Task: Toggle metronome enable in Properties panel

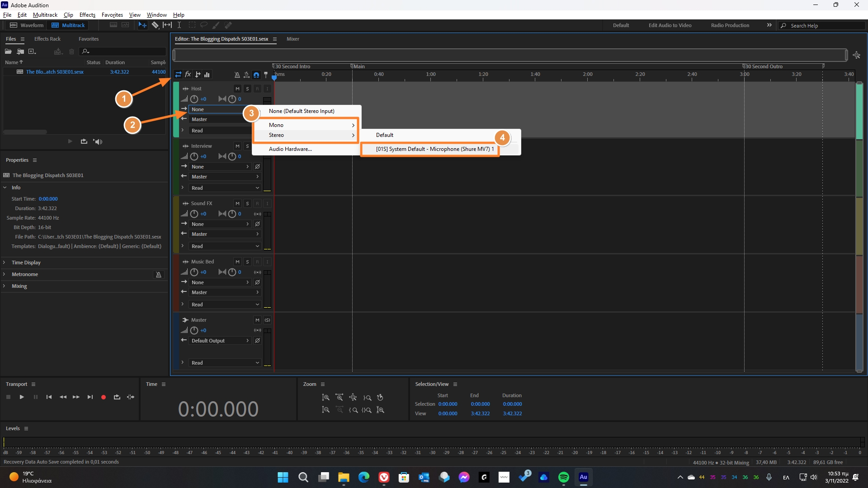Action: click(159, 275)
